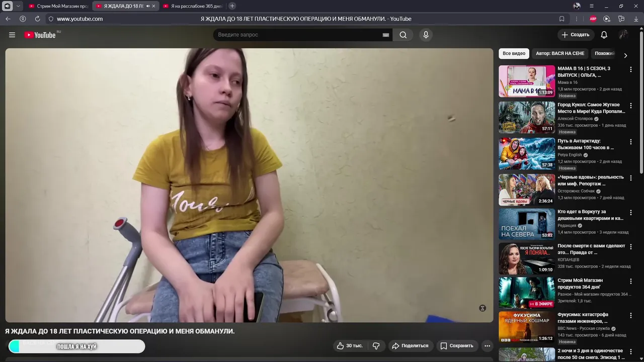Open the ABP ad blocker extension
The height and width of the screenshot is (362, 644).
click(593, 19)
